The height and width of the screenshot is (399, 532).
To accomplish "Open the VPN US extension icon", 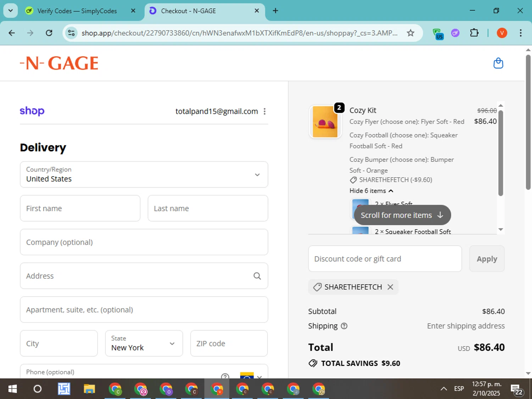I will [x=438, y=34].
